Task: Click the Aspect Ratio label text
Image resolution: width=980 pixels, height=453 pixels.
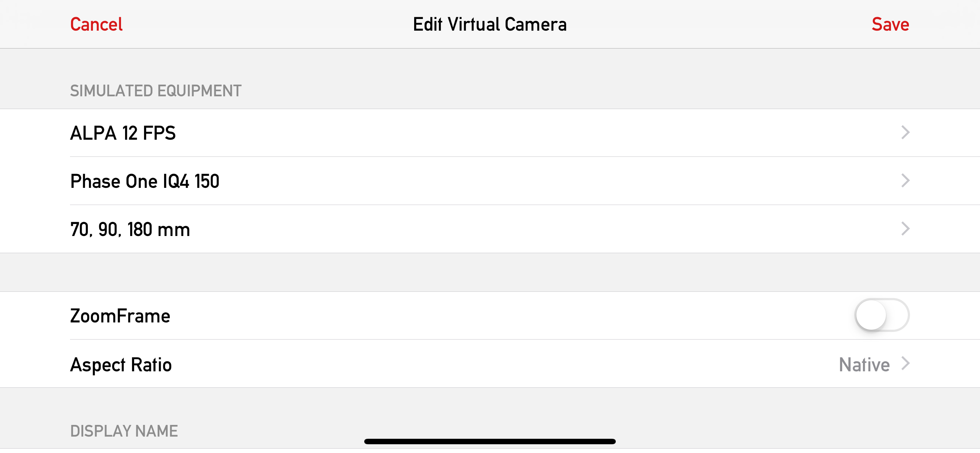Action: [121, 365]
